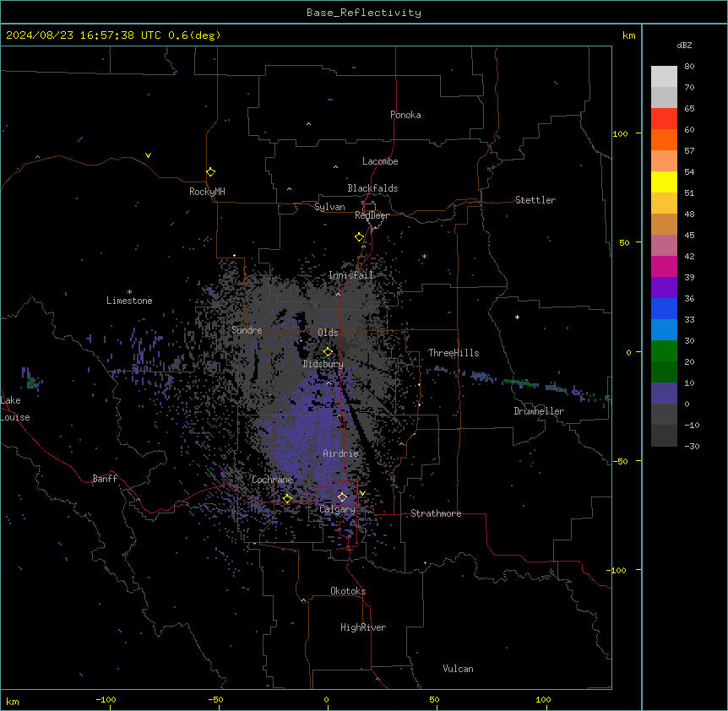Select the bright green 20-30 dBZ swatch
728x711 pixels.
coord(664,351)
